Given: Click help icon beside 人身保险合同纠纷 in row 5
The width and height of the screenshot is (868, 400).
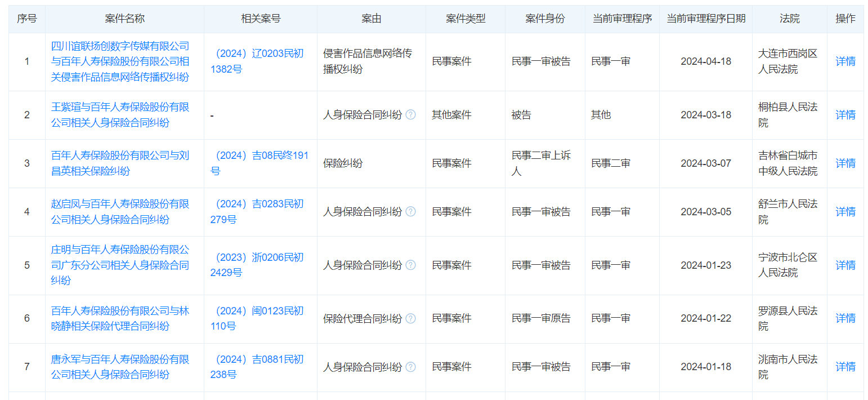Looking at the screenshot, I should (411, 265).
